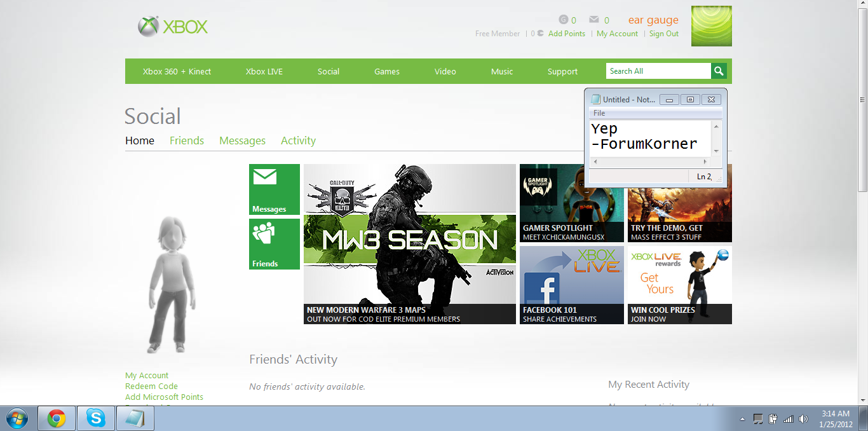This screenshot has width=868, height=431.
Task: Click the Show desktop button
Action: (x=864, y=418)
